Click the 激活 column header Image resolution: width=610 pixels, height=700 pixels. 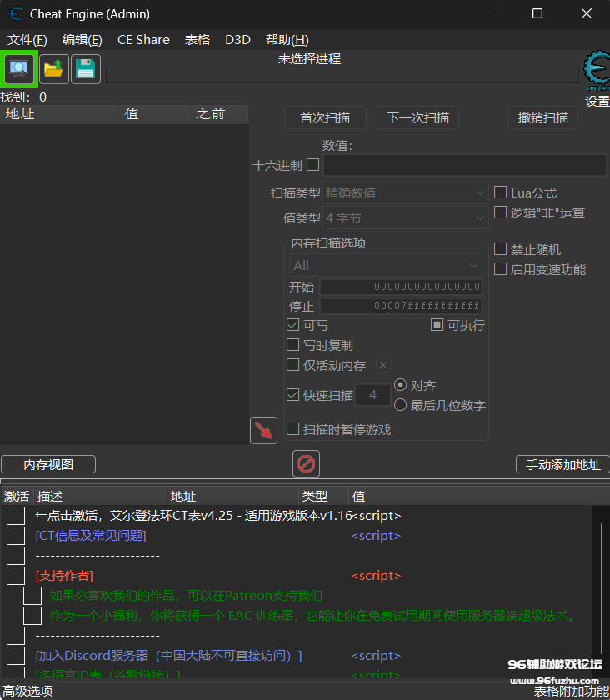coord(17,496)
